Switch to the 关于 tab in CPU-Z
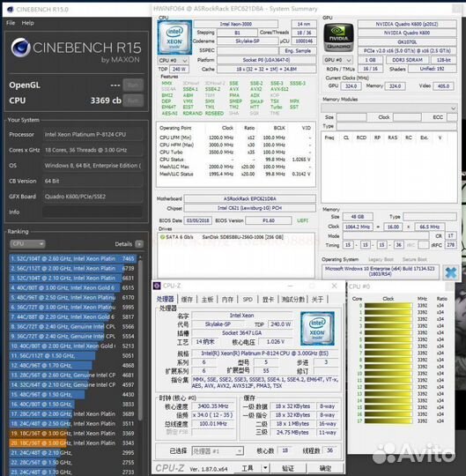 317,300
